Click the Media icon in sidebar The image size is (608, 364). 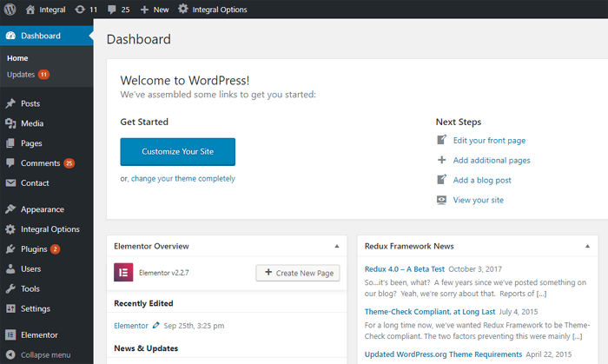[10, 123]
